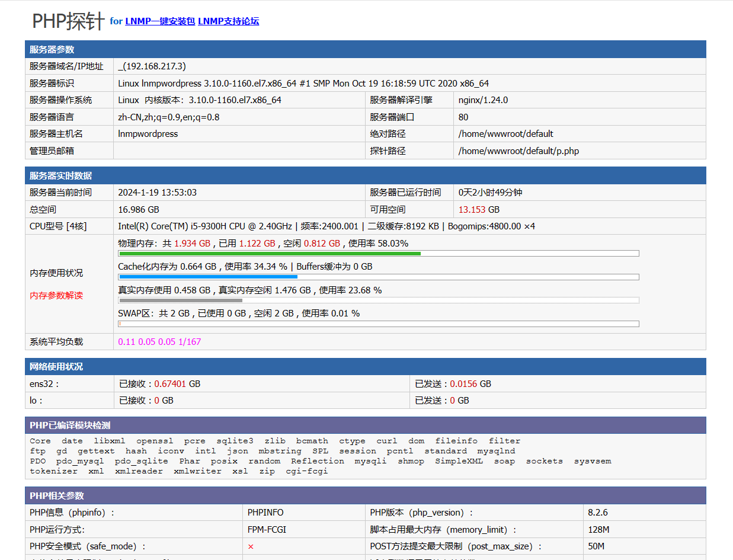Click the curl module name

pyautogui.click(x=386, y=440)
